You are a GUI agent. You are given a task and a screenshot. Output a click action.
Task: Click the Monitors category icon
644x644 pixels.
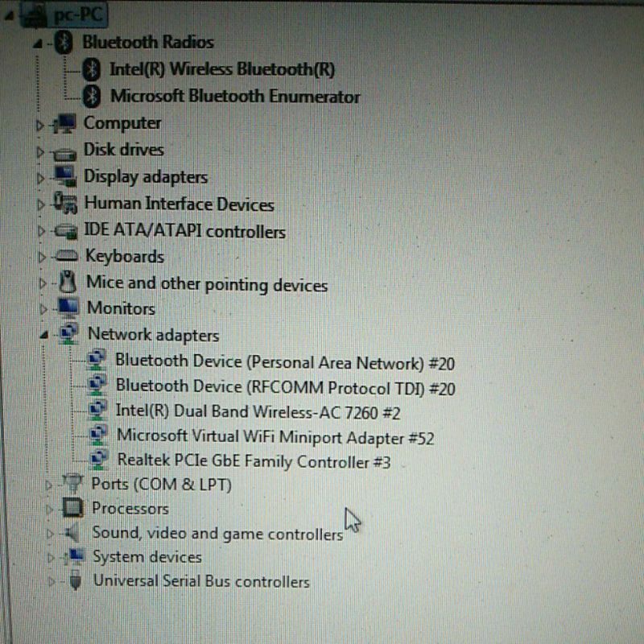coord(68,308)
